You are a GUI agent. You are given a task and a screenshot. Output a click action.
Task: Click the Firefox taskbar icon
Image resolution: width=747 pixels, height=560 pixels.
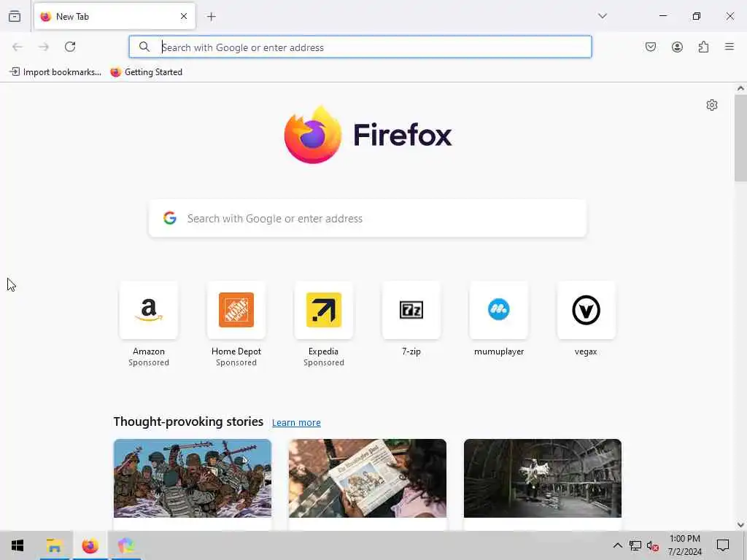[x=90, y=545]
